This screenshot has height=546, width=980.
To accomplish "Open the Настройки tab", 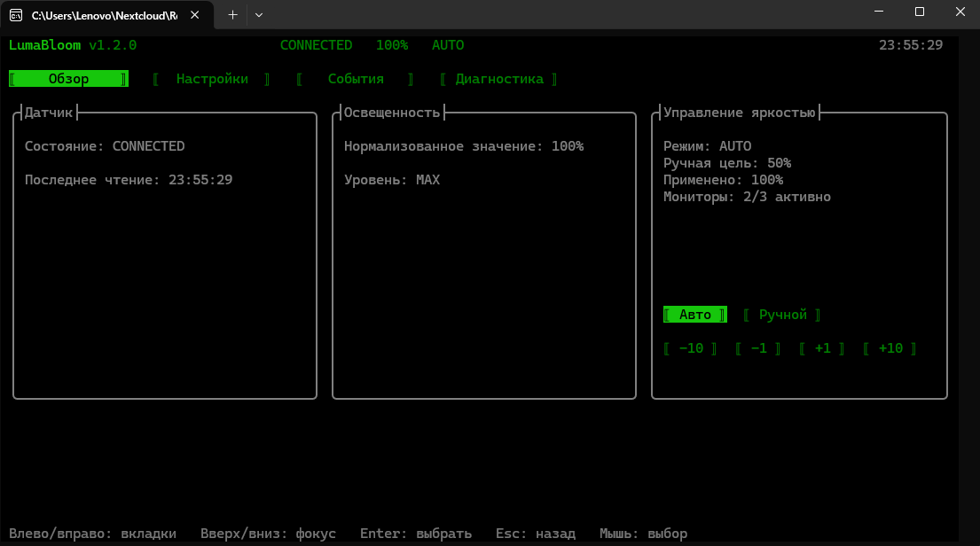I will pyautogui.click(x=212, y=79).
